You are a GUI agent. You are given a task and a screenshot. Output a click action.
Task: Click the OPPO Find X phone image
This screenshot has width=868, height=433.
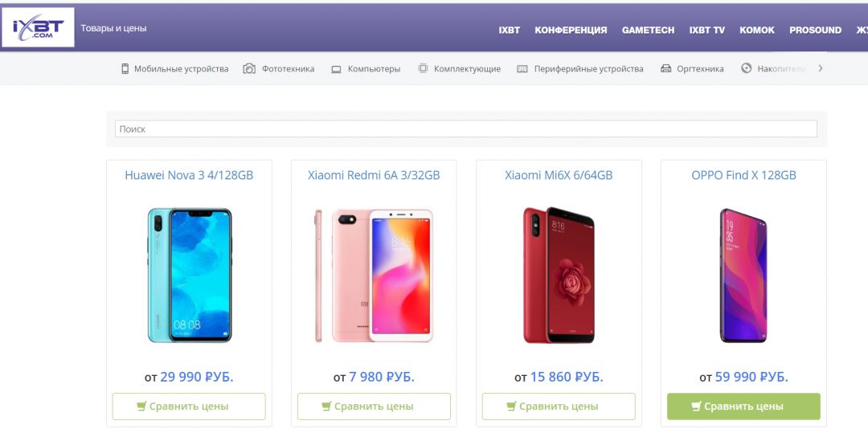[743, 276]
